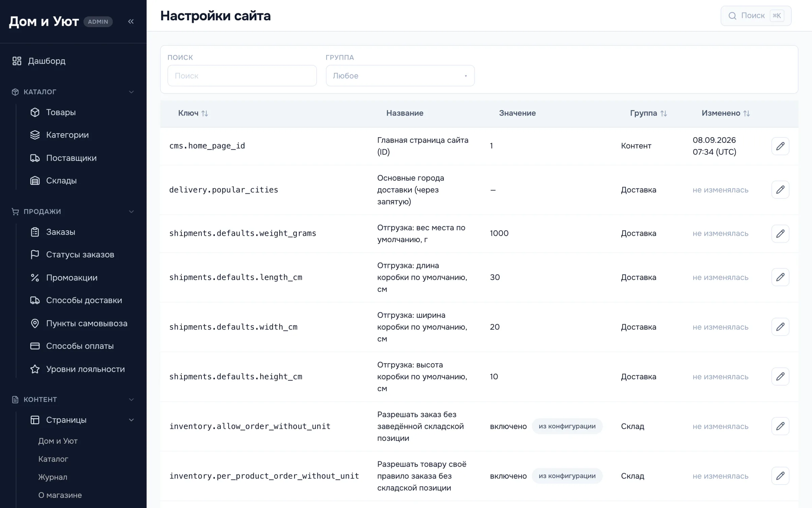Click the Статусы заказов flag icon
812x508 pixels.
point(35,254)
